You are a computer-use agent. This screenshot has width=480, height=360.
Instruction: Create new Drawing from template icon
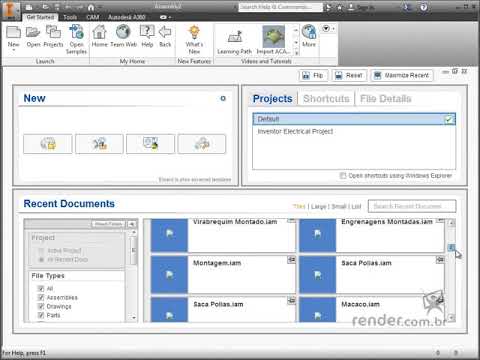tap(150, 144)
